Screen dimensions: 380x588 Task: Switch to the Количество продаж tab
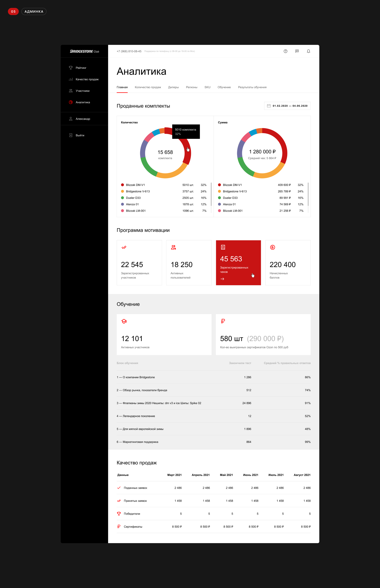(x=148, y=87)
